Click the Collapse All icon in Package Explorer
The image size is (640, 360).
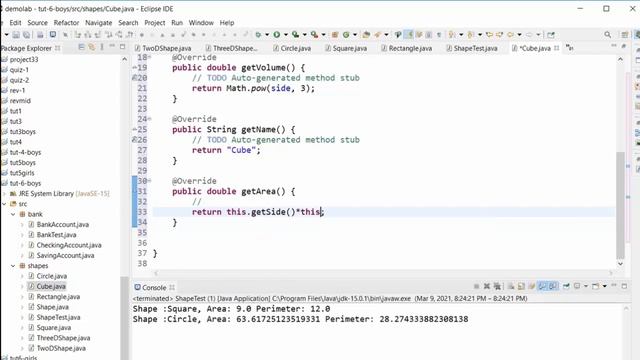click(x=81, y=47)
